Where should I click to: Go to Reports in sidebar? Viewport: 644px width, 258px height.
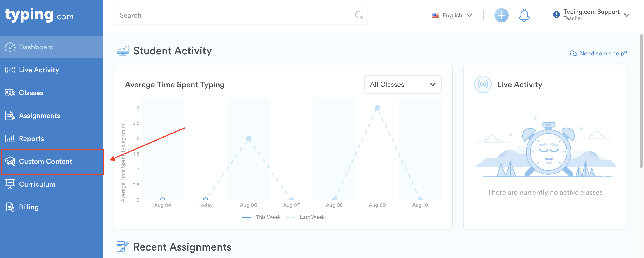click(31, 138)
